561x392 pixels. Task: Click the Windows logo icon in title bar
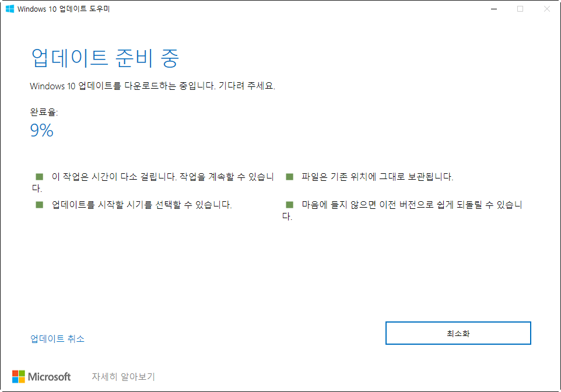(x=10, y=9)
